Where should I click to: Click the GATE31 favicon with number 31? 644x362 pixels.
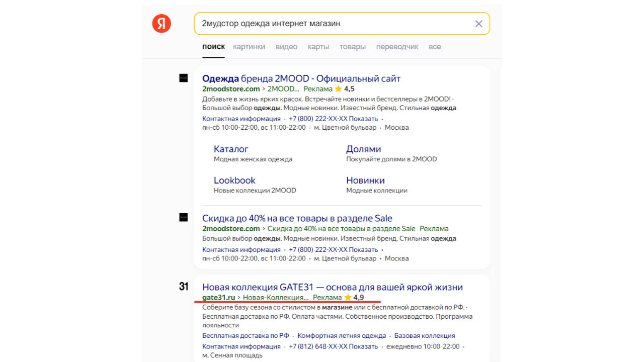pos(184,287)
